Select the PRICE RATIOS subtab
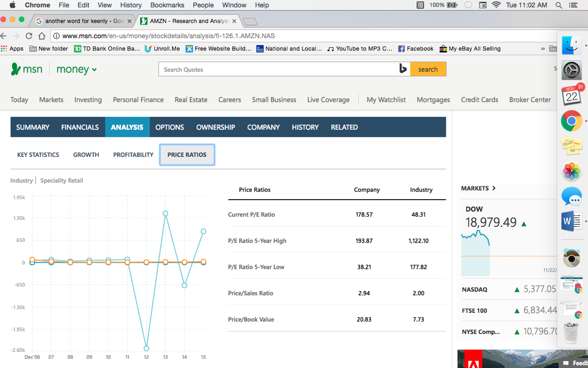 pyautogui.click(x=187, y=155)
